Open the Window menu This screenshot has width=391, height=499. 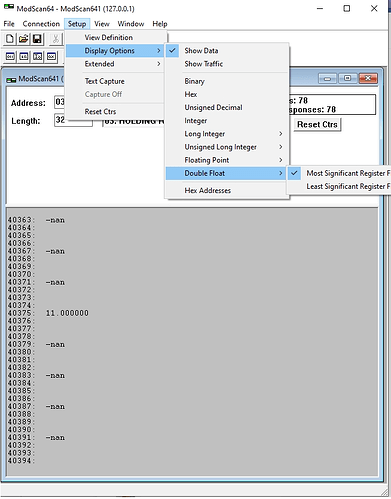(131, 24)
